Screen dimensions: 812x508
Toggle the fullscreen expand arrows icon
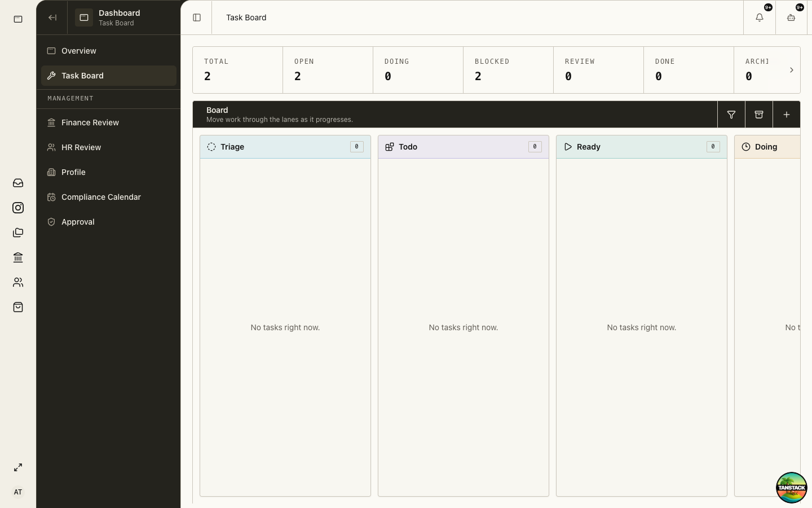(18, 467)
